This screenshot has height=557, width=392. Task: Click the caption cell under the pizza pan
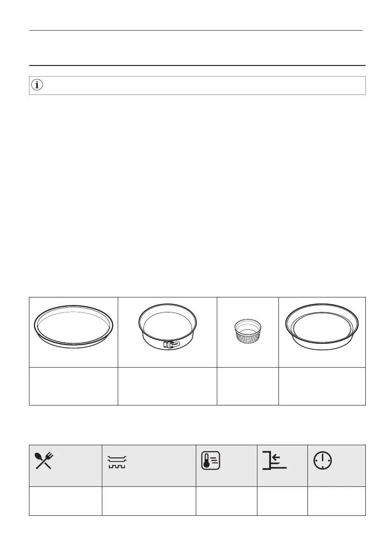73,386
